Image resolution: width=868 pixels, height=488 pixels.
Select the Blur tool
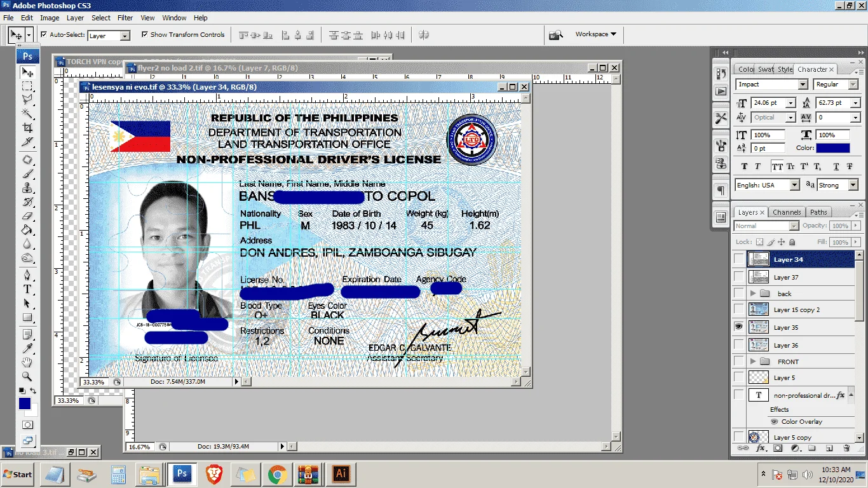point(27,244)
